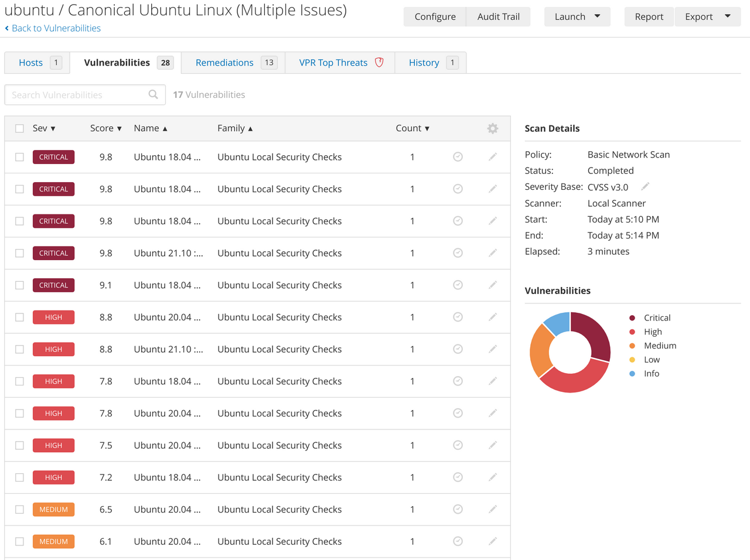Open the Launch dropdown menu
Image resolution: width=750 pixels, height=560 pixels.
(x=577, y=16)
